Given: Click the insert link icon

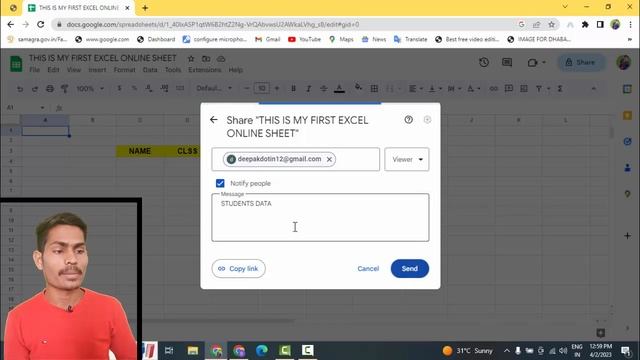Looking at the screenshot, I should pos(493,89).
